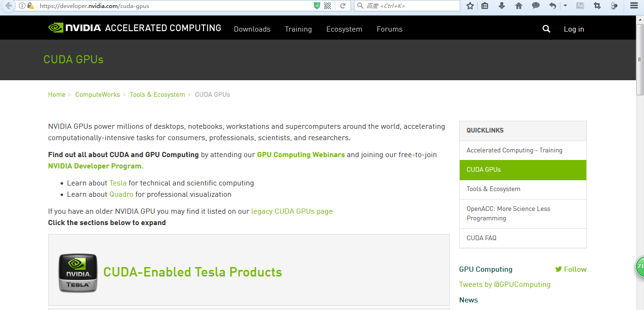This screenshot has width=644, height=310.
Task: Click the green shield security icon
Action: pos(317,6)
